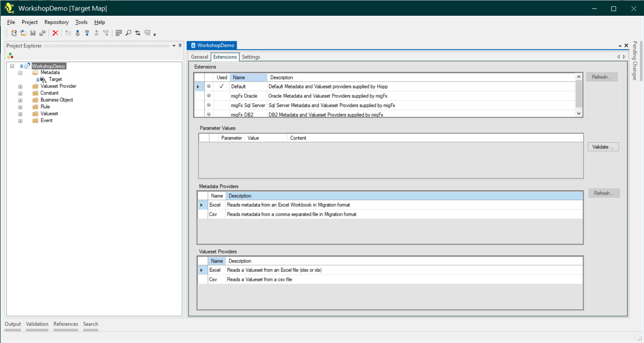This screenshot has height=343, width=644.
Task: Expand the Business Object tree node
Action: coord(20,100)
